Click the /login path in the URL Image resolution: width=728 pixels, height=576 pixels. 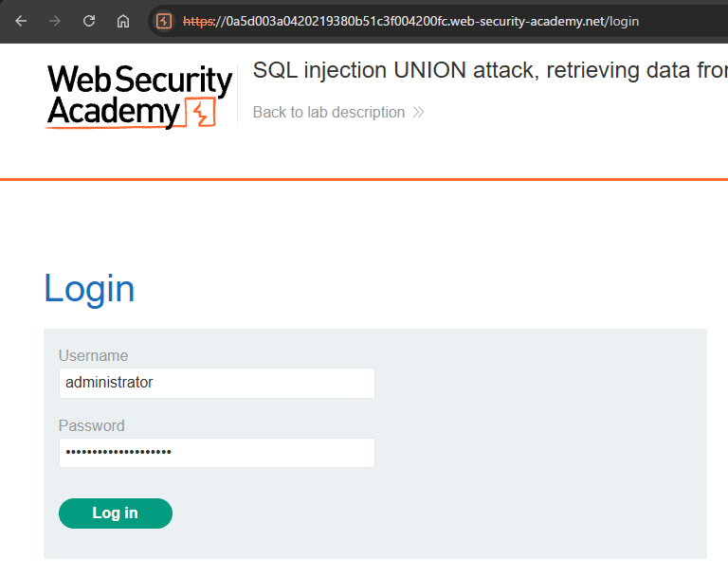(620, 21)
